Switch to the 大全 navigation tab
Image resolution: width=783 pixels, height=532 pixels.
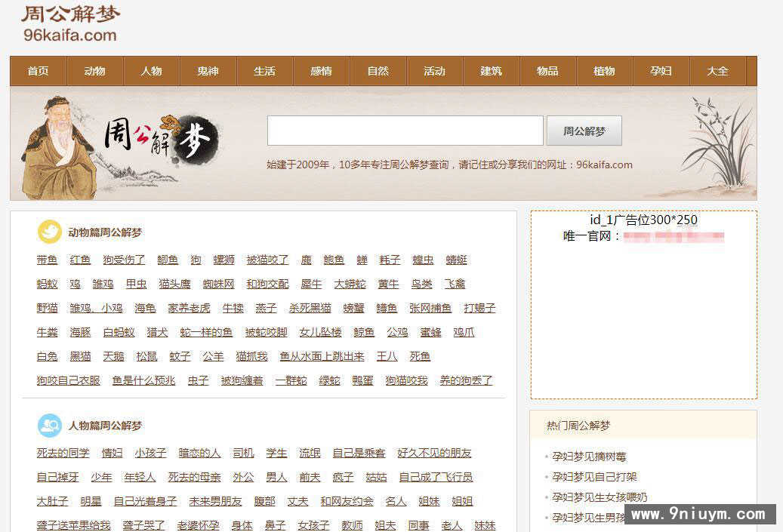point(717,71)
